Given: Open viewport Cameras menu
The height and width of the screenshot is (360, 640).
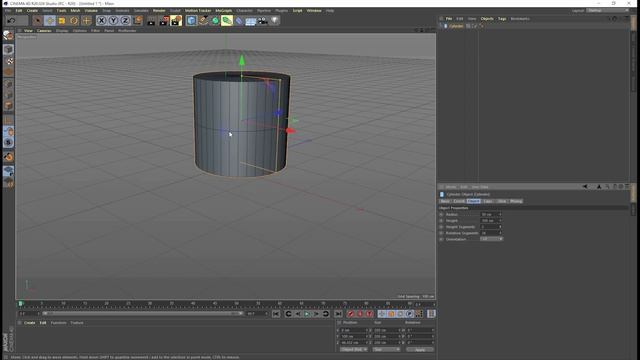Looking at the screenshot, I should (44, 31).
